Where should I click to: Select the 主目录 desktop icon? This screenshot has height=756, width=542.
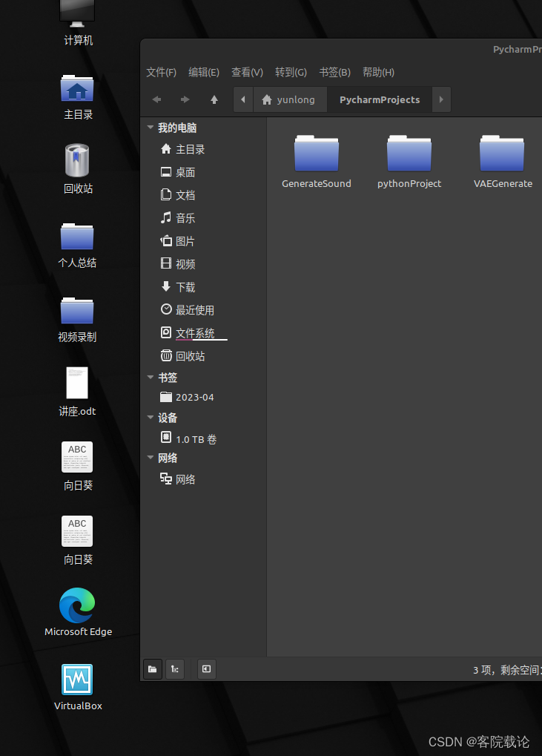coord(78,97)
